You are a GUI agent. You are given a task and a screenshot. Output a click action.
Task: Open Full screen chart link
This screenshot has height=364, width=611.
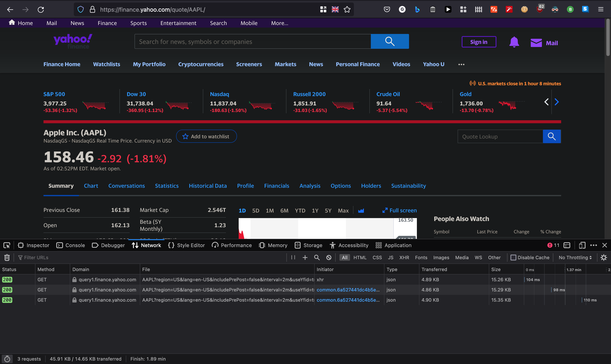(x=399, y=210)
